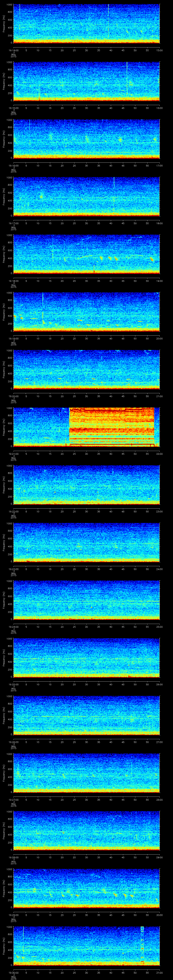The width and height of the screenshot is (173, 980).
Task: Click the 19:30:00 start time label
Action: [13, 972]
